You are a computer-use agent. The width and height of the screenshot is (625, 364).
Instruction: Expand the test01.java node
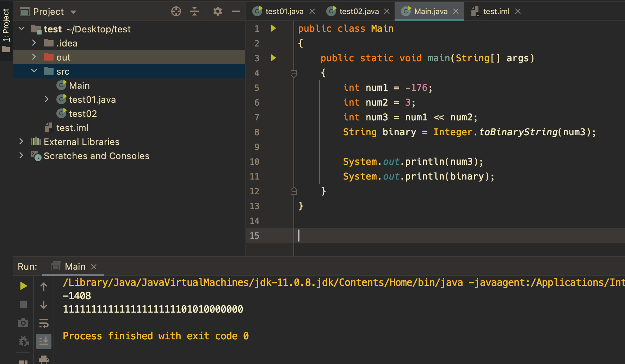click(47, 99)
